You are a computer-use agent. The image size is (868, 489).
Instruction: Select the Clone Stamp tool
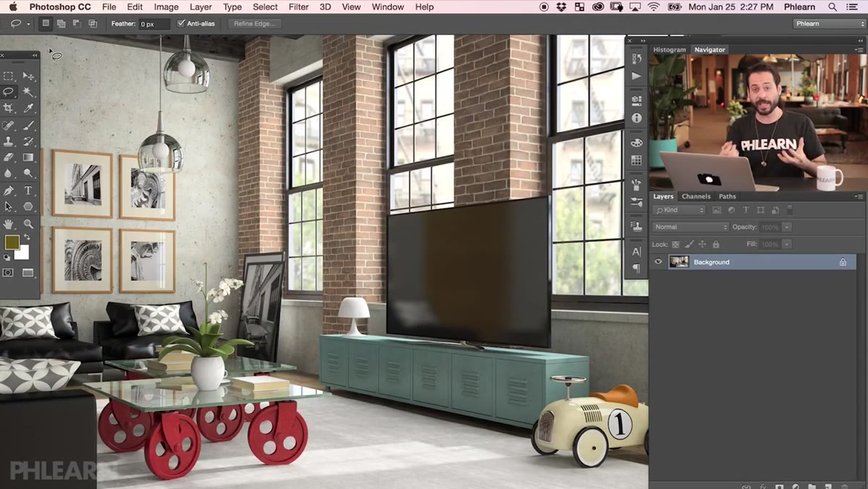click(9, 142)
